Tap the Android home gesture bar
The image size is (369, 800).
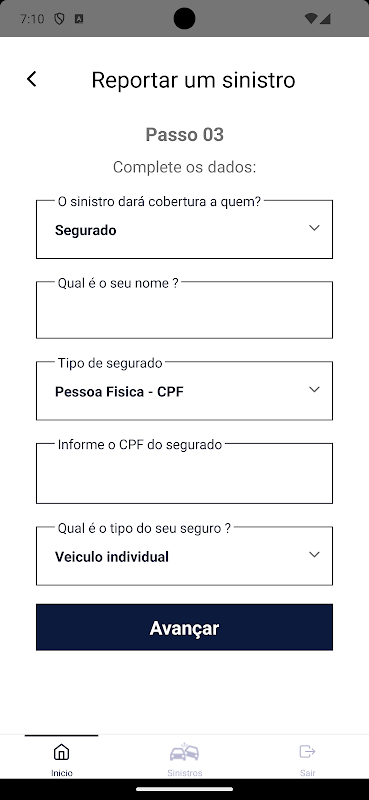(184, 790)
